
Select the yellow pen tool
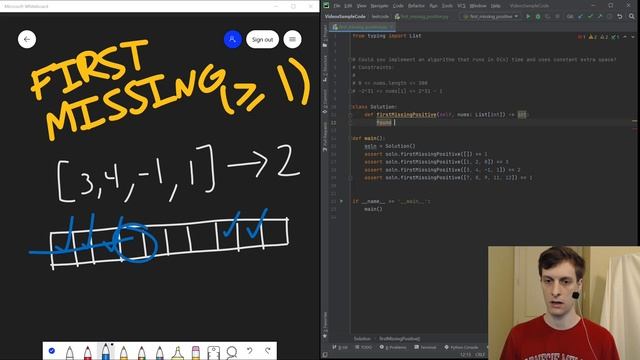click(x=124, y=352)
